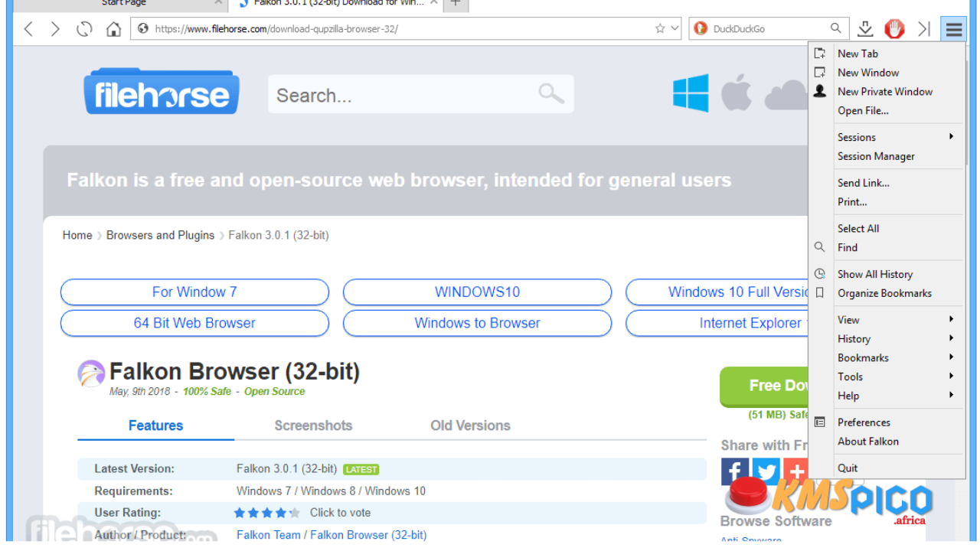Rate with the fifth user rating star
The height and width of the screenshot is (551, 980).
[295, 513]
